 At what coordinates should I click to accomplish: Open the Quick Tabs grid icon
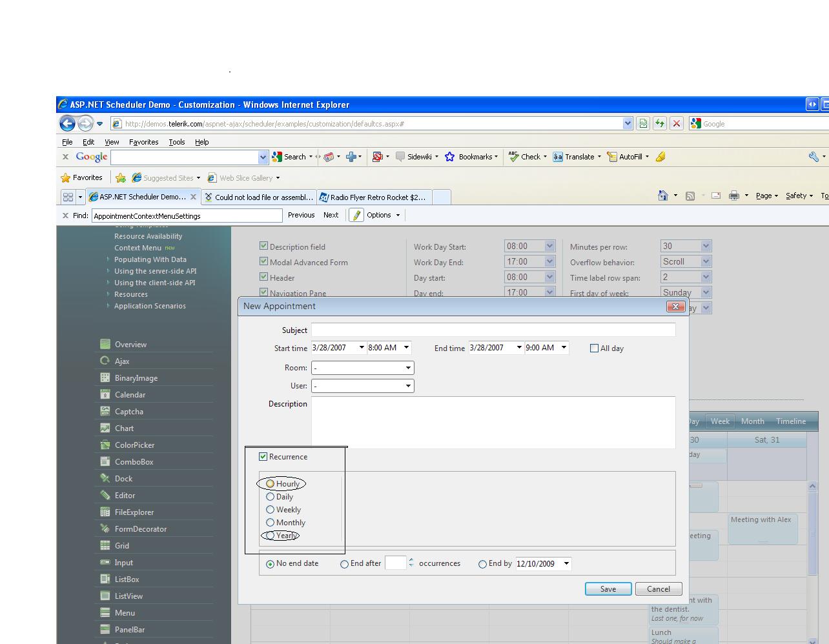68,197
